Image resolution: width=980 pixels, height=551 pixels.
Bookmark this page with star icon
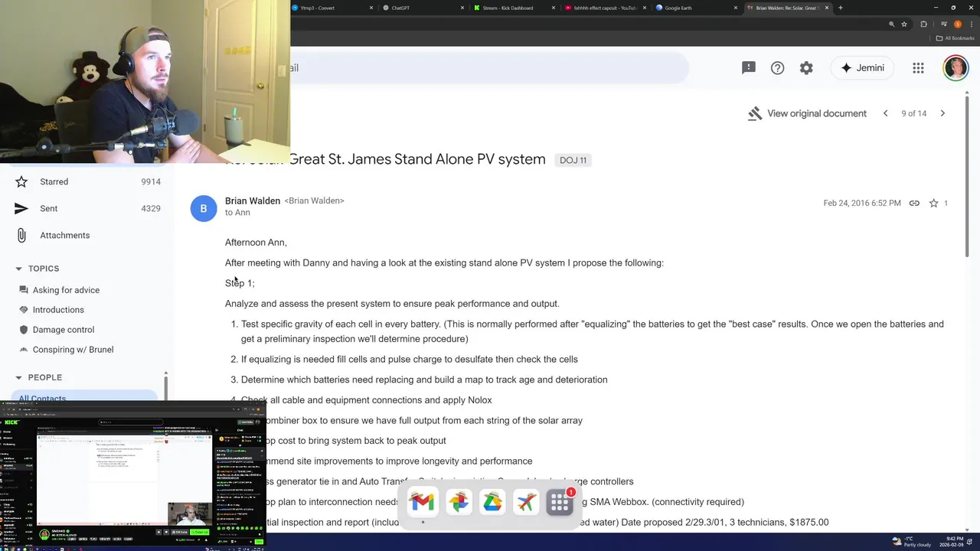(904, 24)
